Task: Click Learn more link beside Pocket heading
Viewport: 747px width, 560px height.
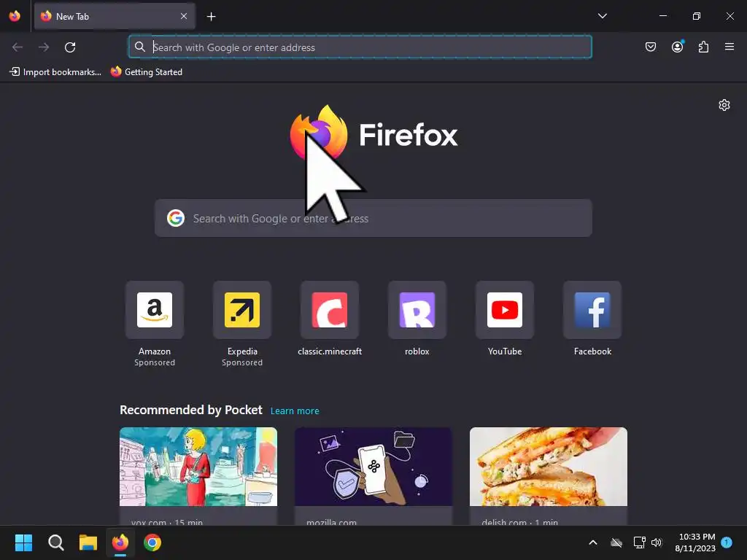Action: [295, 411]
